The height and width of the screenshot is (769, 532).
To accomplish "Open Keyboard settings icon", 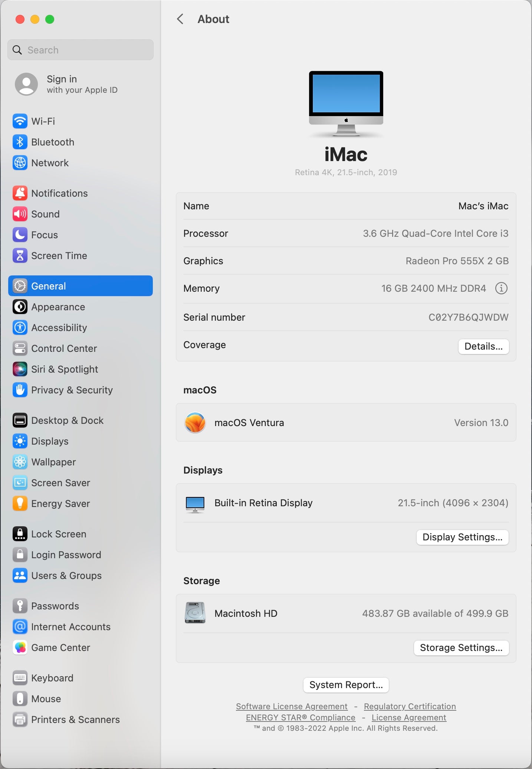I will pos(20,678).
